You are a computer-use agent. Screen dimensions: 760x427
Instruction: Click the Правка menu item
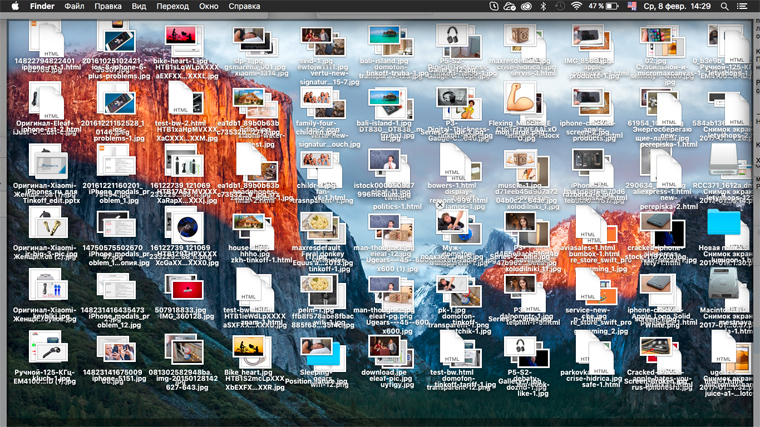click(x=108, y=7)
